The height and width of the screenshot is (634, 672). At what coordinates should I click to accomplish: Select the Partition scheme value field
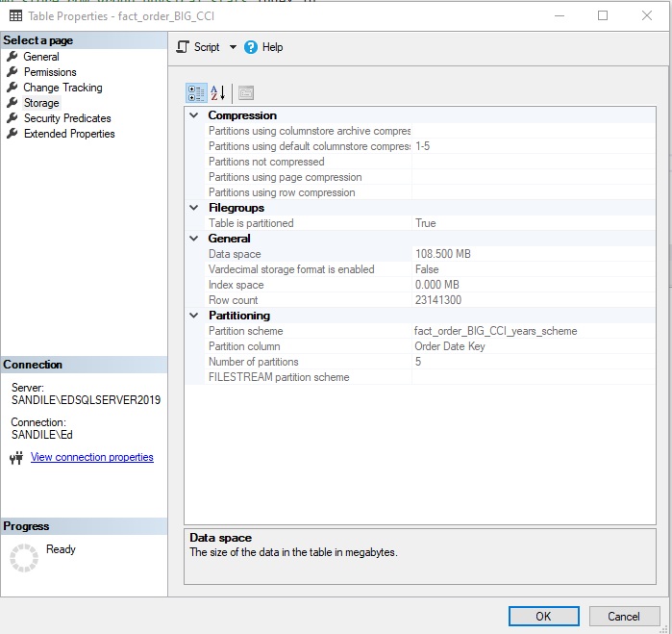534,331
